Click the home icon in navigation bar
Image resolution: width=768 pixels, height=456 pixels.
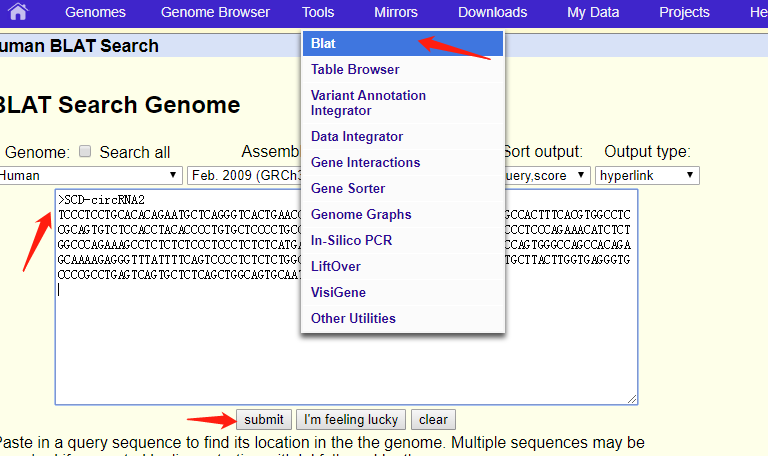click(x=18, y=12)
